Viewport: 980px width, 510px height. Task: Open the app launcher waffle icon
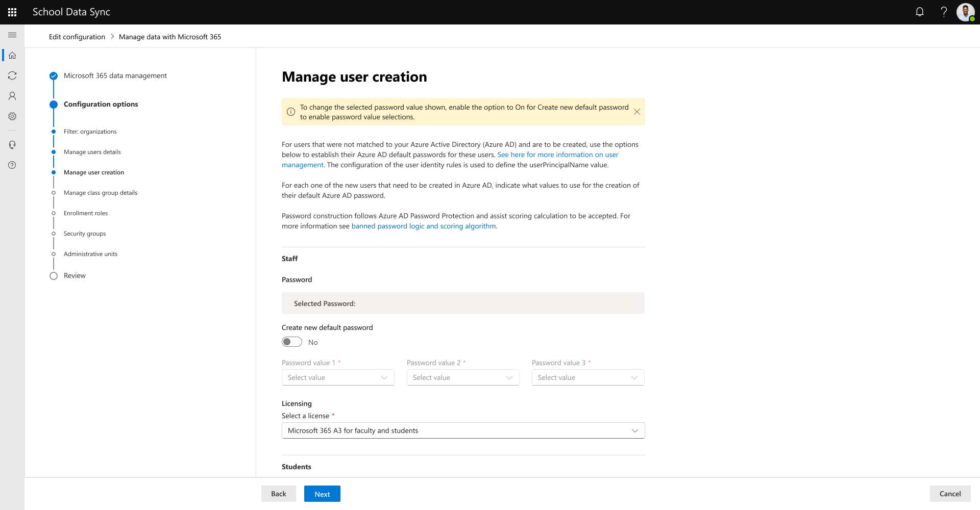(12, 12)
